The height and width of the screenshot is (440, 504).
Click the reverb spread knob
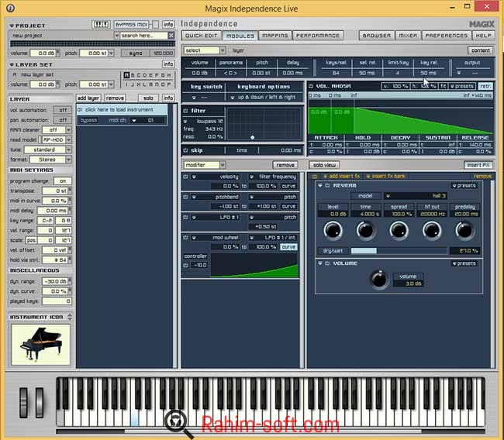[x=399, y=231]
